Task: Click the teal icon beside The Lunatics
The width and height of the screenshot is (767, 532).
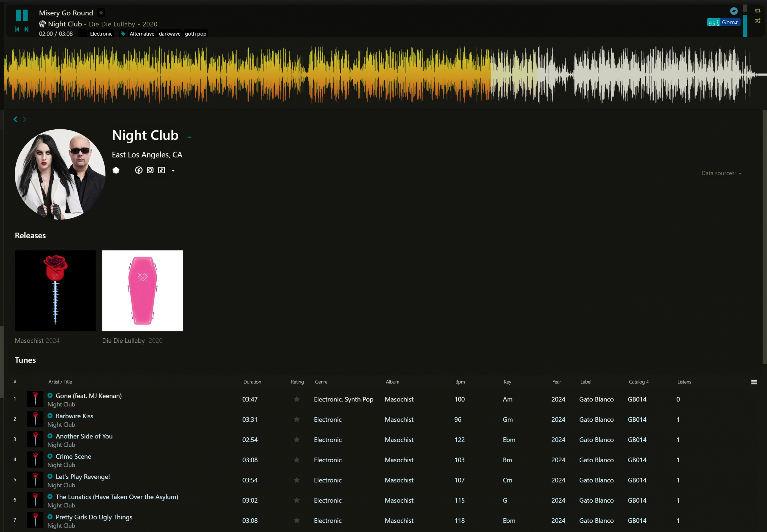Action: click(x=50, y=497)
